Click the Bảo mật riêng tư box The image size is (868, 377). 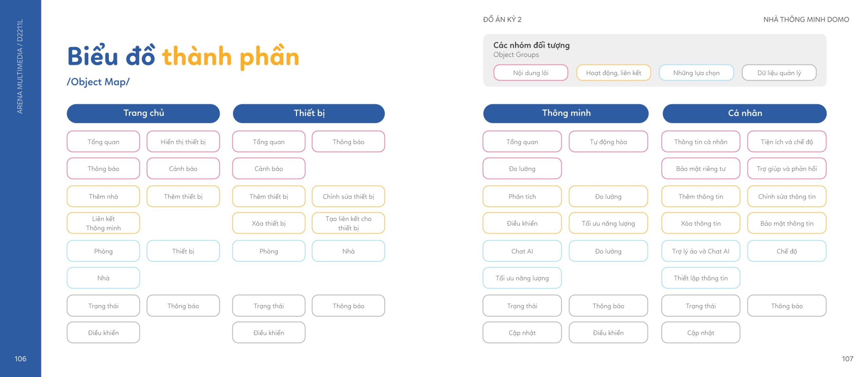(701, 168)
